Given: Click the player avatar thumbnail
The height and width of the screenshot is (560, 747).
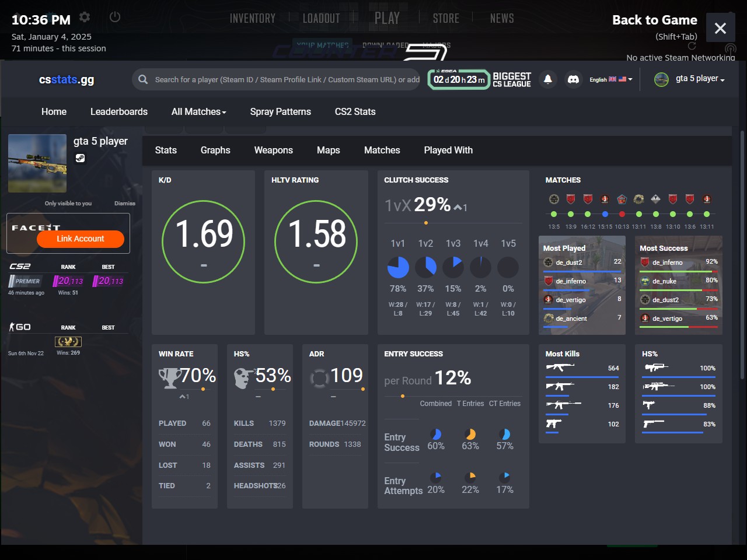Looking at the screenshot, I should (37, 163).
